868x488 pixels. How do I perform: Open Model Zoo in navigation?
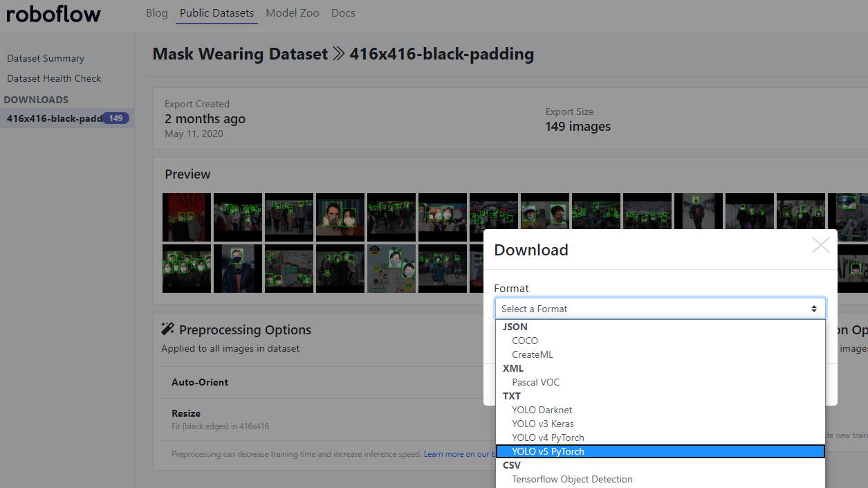coord(293,13)
